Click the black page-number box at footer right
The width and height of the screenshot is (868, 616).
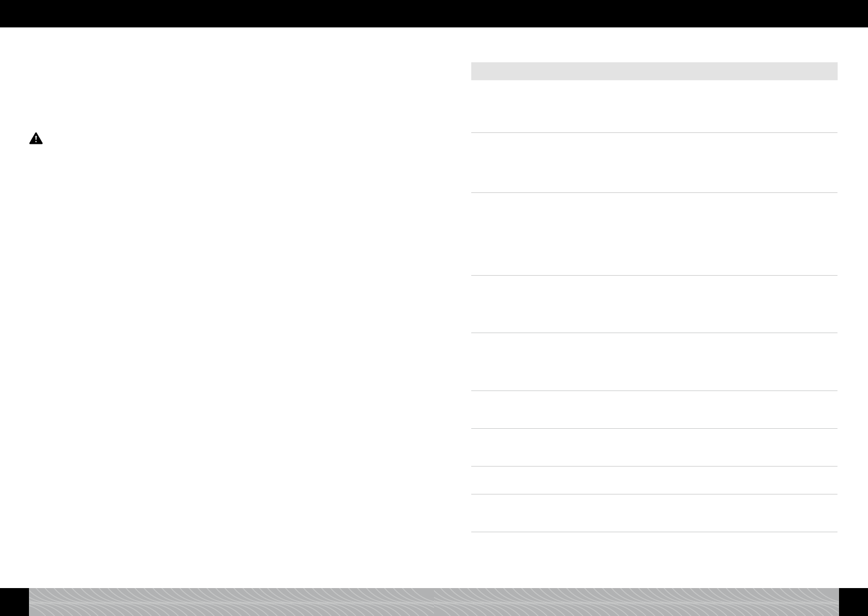click(854, 602)
